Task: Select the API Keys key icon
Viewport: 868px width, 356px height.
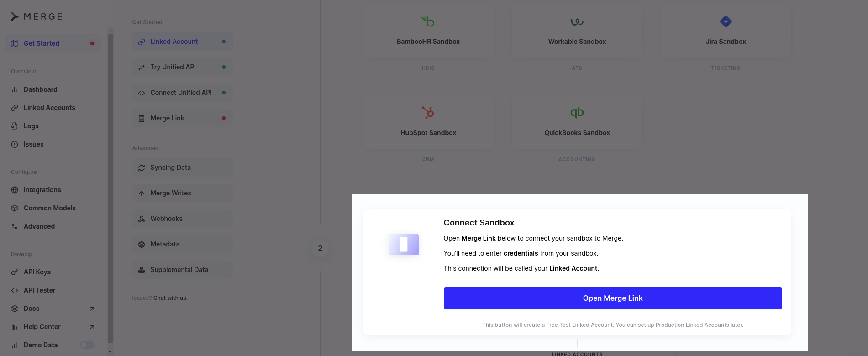Action: click(14, 272)
